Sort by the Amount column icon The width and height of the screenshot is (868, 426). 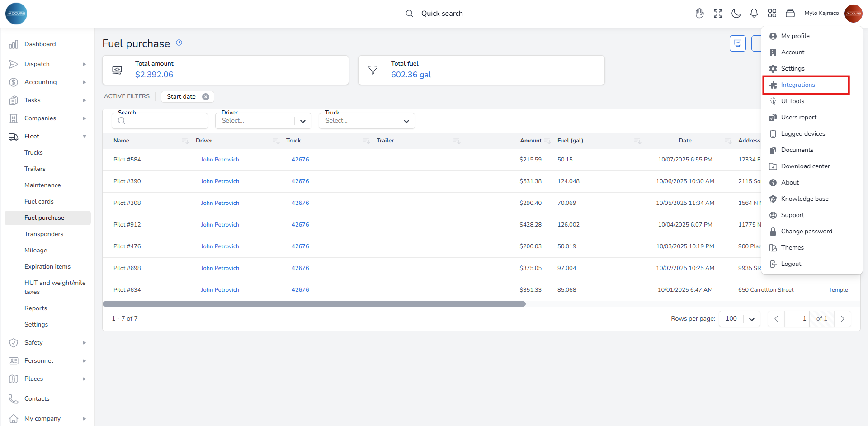pos(547,141)
